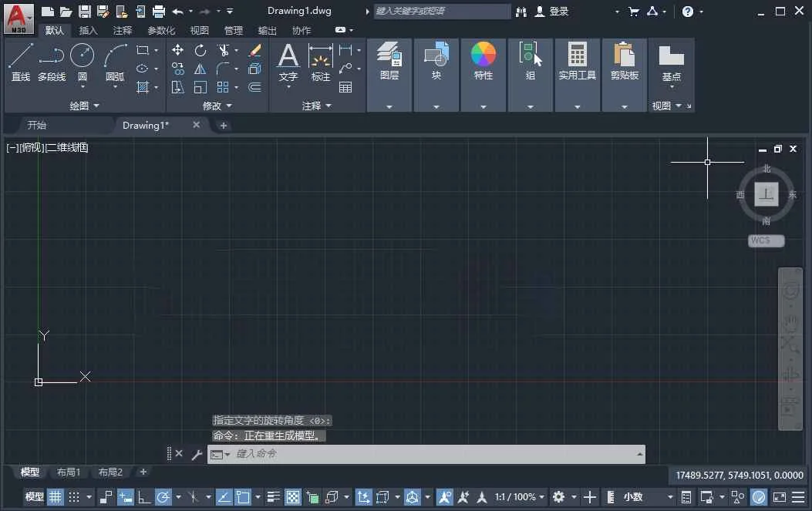This screenshot has width=812, height=511.
Task: Toggle grid display in status bar
Action: tap(55, 497)
